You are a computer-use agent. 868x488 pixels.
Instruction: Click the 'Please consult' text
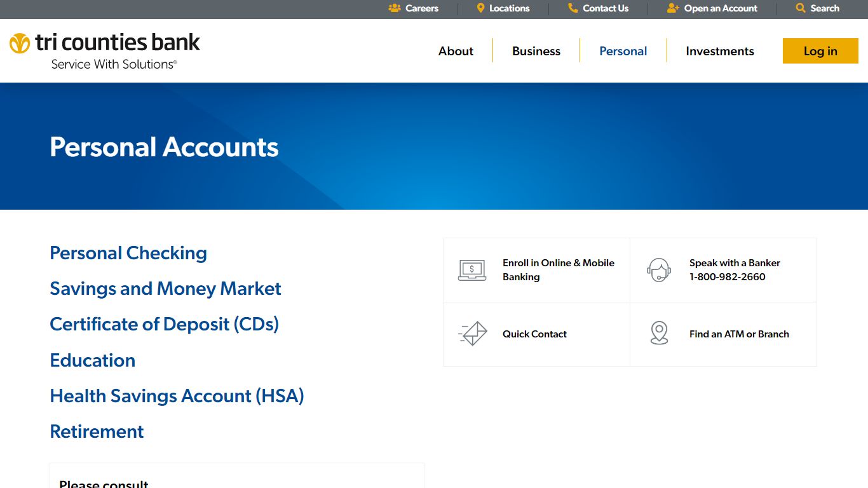point(104,484)
